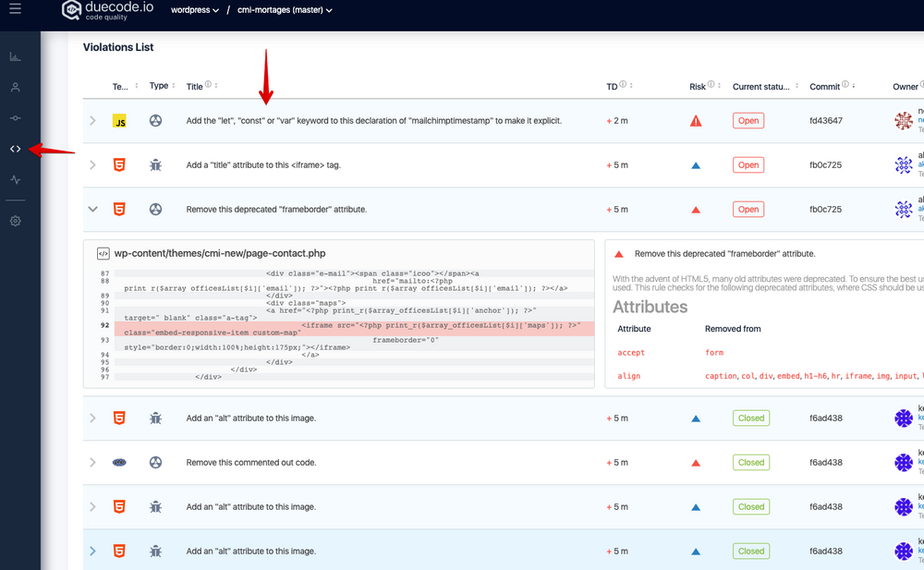The width and height of the screenshot is (924, 570).
Task: Collapse the deprecated "frameborder" violation row
Action: pos(92,210)
